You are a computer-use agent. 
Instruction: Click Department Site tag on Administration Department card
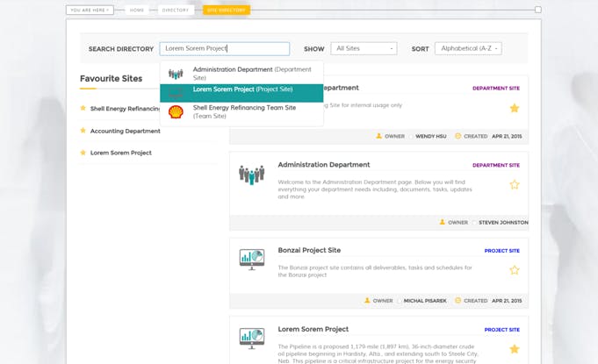496,165
